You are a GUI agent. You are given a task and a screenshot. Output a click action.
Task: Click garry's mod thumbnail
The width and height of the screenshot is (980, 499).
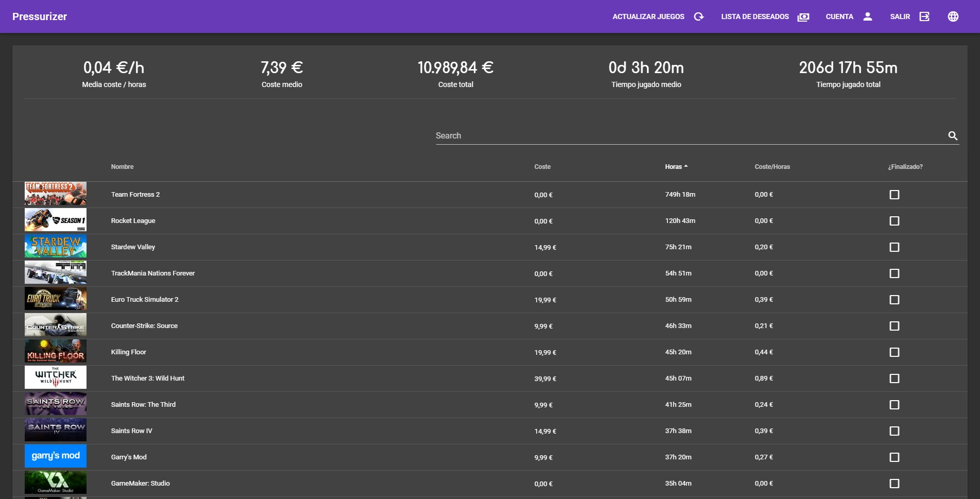pyautogui.click(x=56, y=456)
